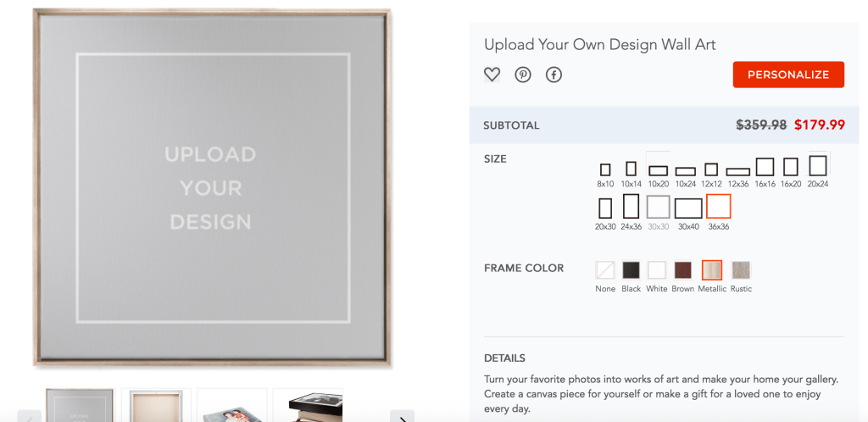Open the second preview thumbnail showing canvas back
Viewport: 868px width, 422px height.
156,406
